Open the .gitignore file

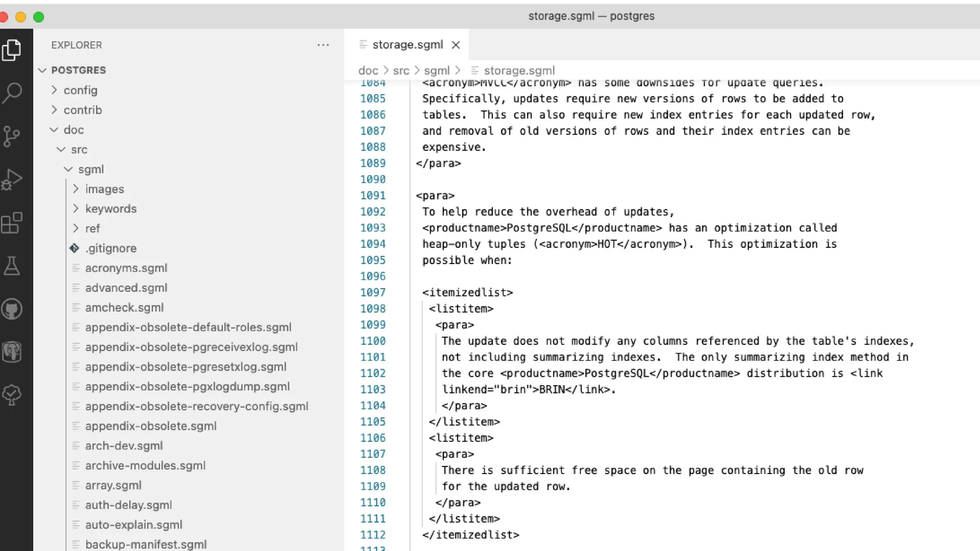(111, 248)
